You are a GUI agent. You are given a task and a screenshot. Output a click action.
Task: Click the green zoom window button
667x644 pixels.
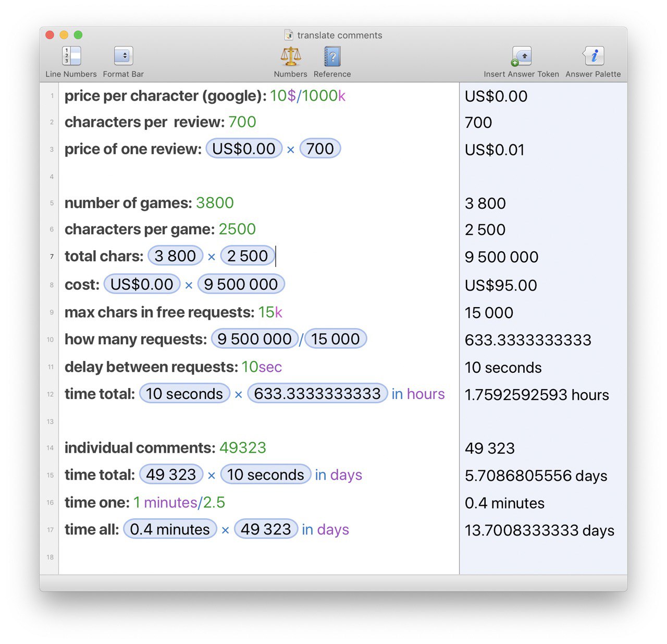point(78,35)
